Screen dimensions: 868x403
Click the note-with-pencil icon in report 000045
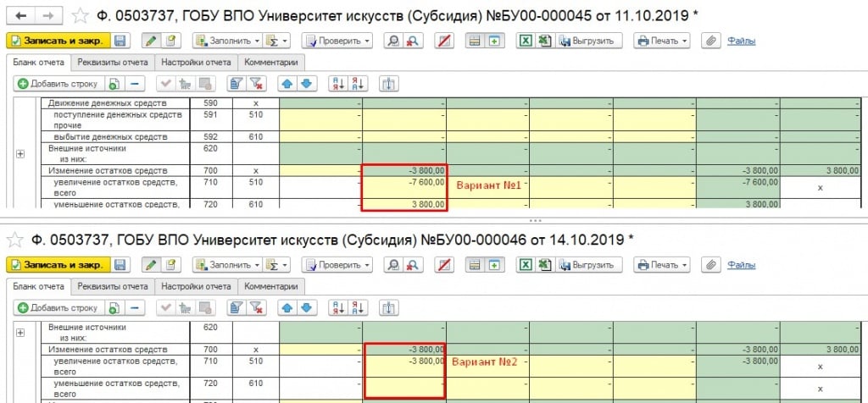(x=171, y=41)
